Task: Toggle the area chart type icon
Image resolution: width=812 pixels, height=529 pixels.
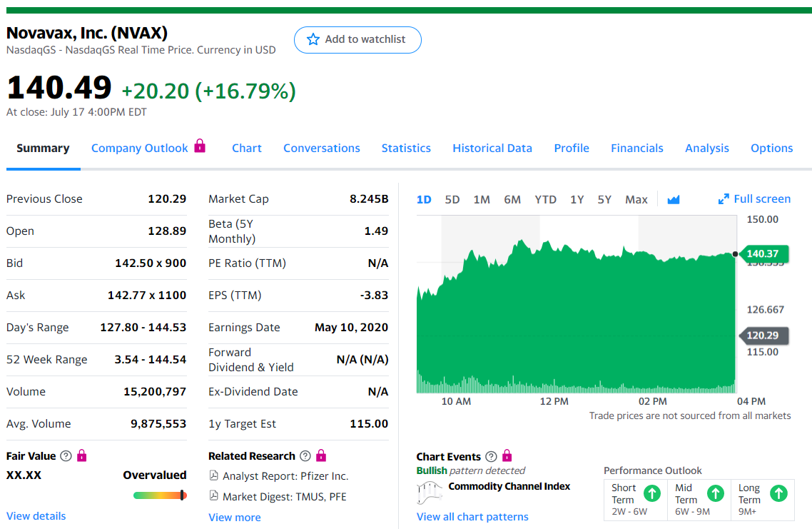Action: [x=673, y=199]
